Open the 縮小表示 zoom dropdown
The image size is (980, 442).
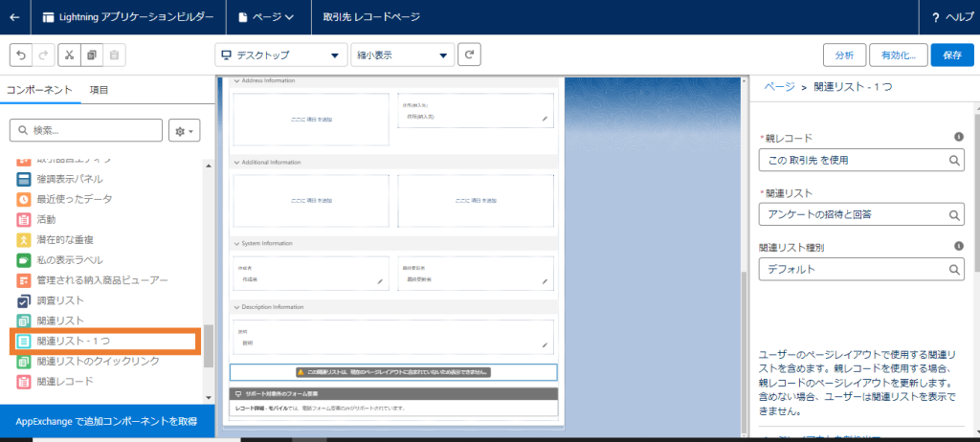point(403,55)
